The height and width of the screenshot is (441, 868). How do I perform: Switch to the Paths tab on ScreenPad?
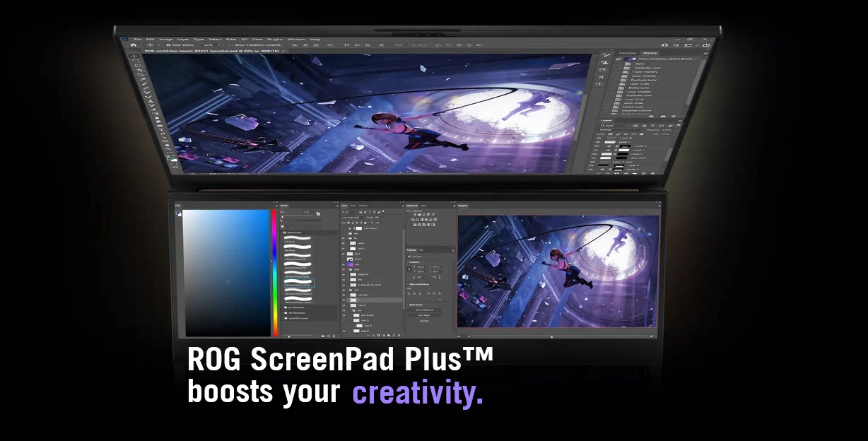tap(353, 206)
